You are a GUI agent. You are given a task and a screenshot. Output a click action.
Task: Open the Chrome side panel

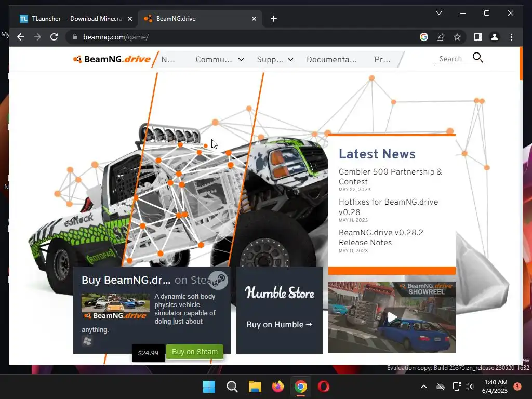coord(478,37)
